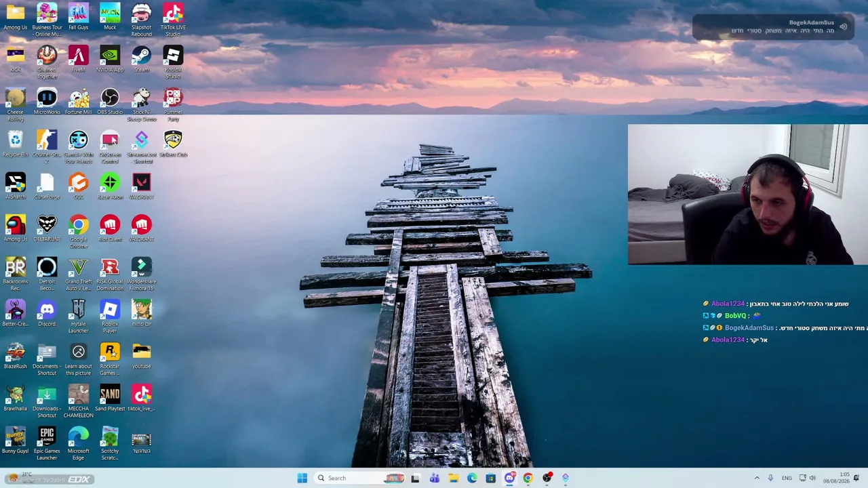The image size is (868, 488).
Task: Open the TikTok LIVE Studio shortcut
Action: coord(173,20)
